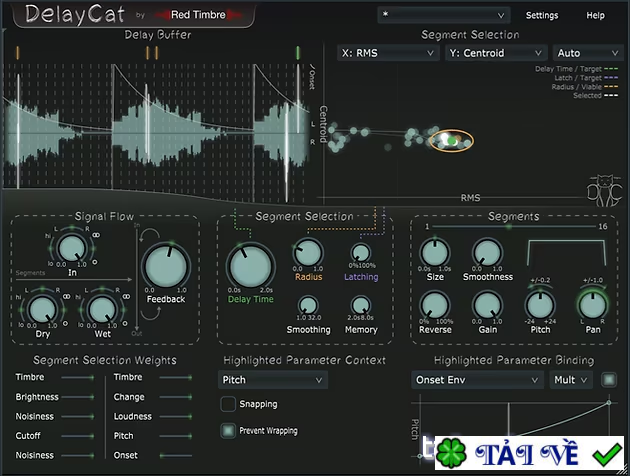This screenshot has height=476, width=630.
Task: Click the Radius knob
Action: [307, 253]
